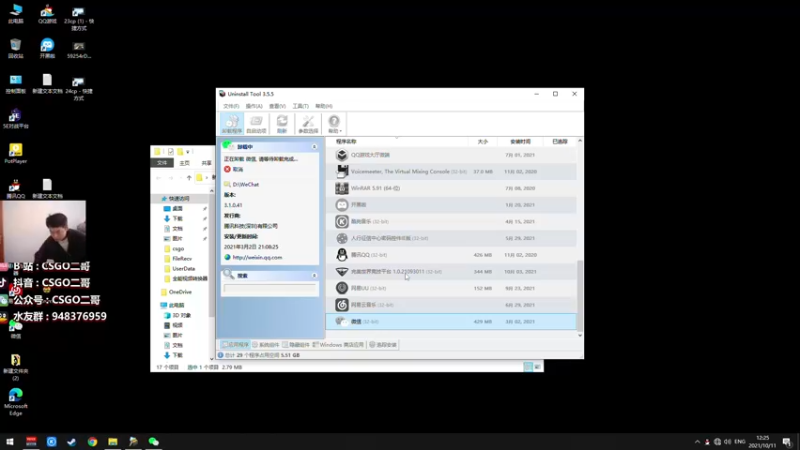800x450 pixels.
Task: Select the 卸载程序 Uninstaller toolbar button
Action: point(232,124)
